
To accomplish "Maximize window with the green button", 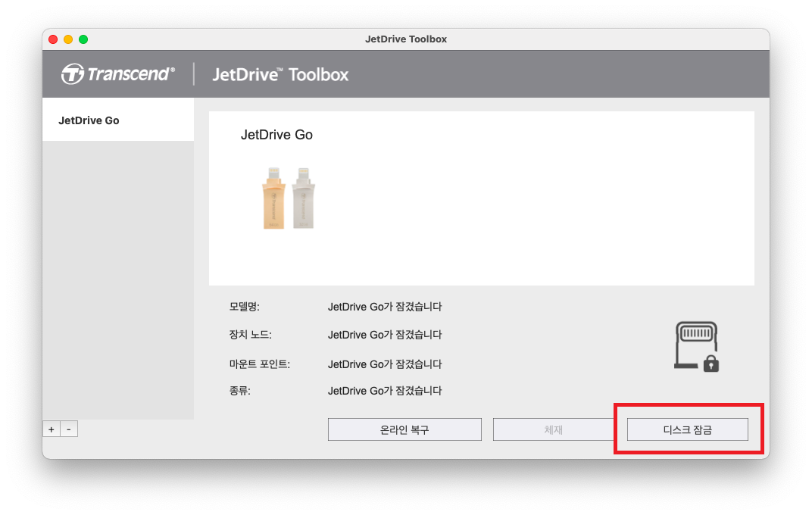I will 83,39.
